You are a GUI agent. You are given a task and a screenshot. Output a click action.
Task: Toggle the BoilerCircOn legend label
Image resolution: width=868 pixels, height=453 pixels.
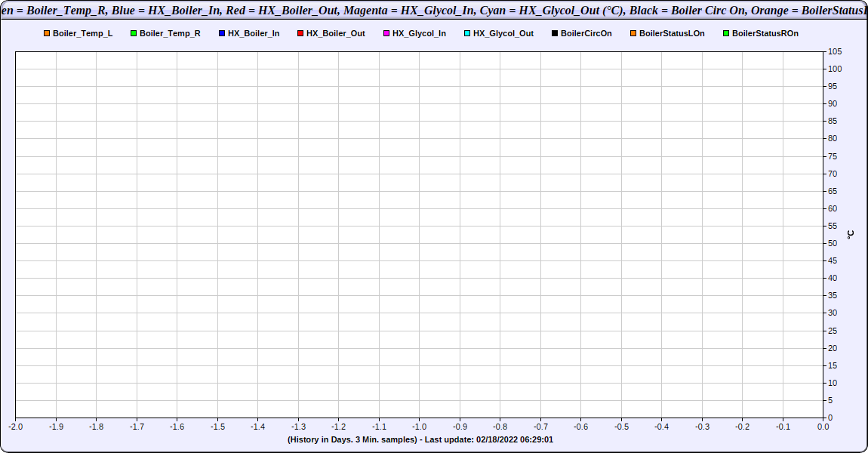(x=586, y=33)
